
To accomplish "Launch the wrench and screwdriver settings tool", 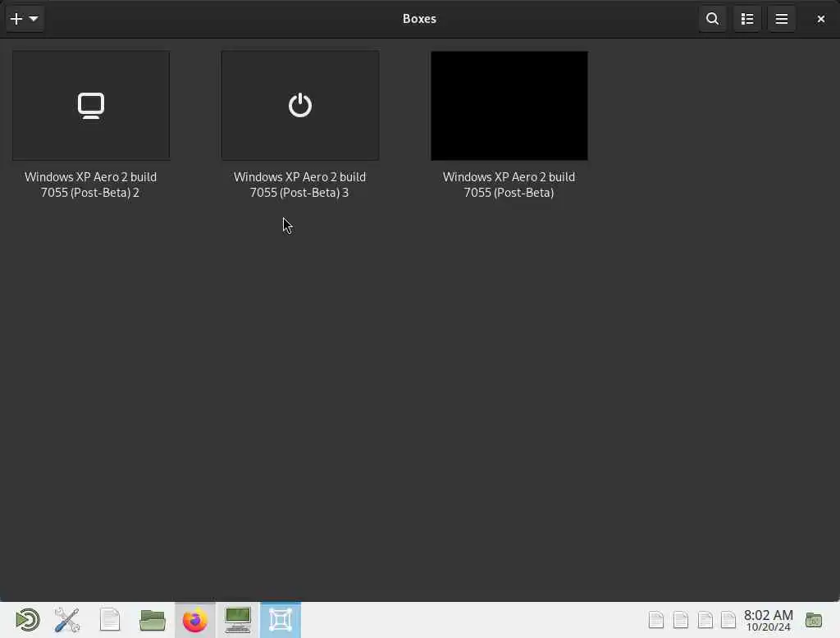I will pyautogui.click(x=67, y=620).
